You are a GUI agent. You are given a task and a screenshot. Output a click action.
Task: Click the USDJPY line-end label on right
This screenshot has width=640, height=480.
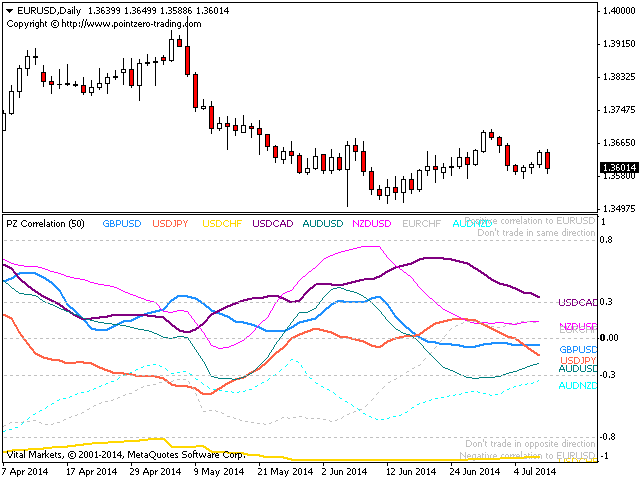click(x=577, y=359)
